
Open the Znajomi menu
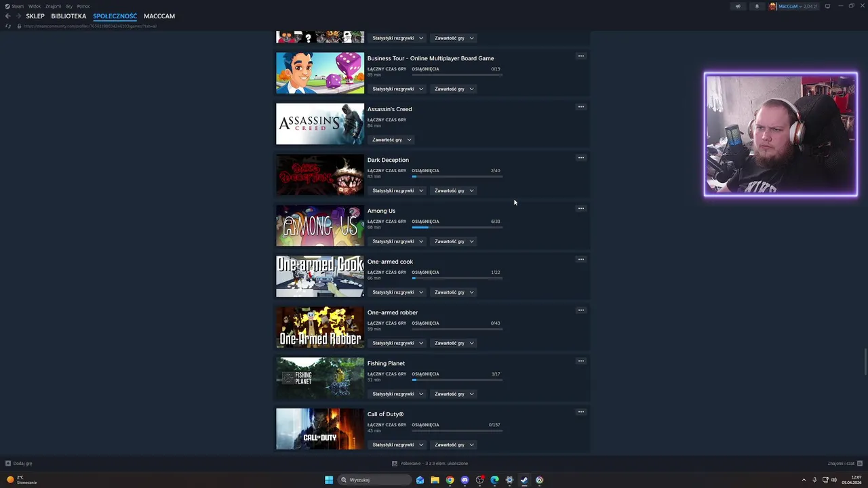[x=53, y=6]
